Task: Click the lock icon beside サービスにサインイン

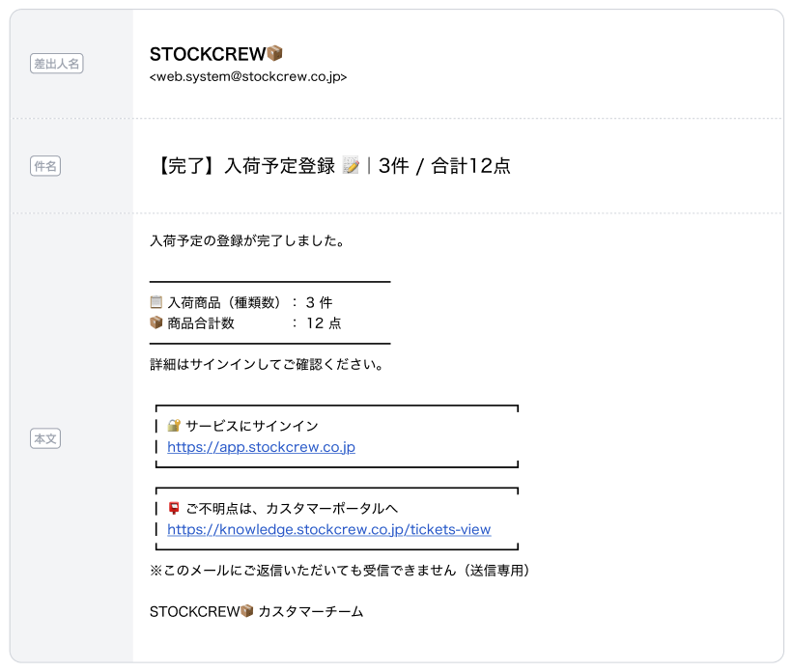Action: click(x=174, y=426)
